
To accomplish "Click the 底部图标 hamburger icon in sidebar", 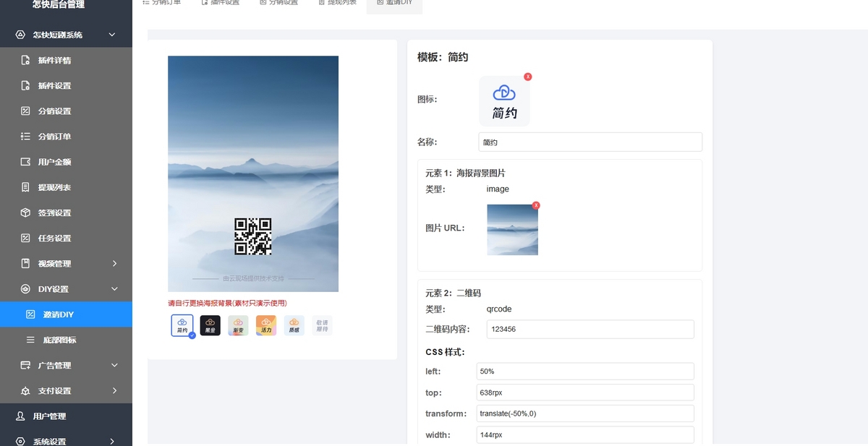I will coord(30,340).
